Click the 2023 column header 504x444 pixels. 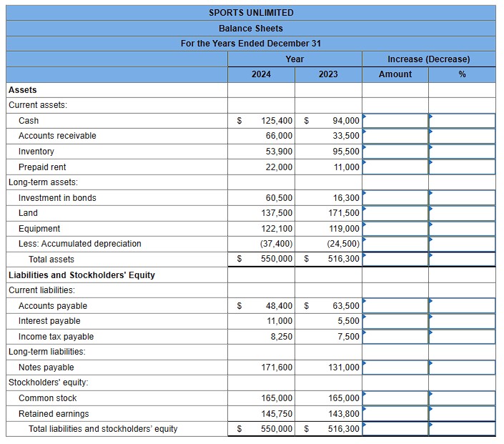pos(328,74)
